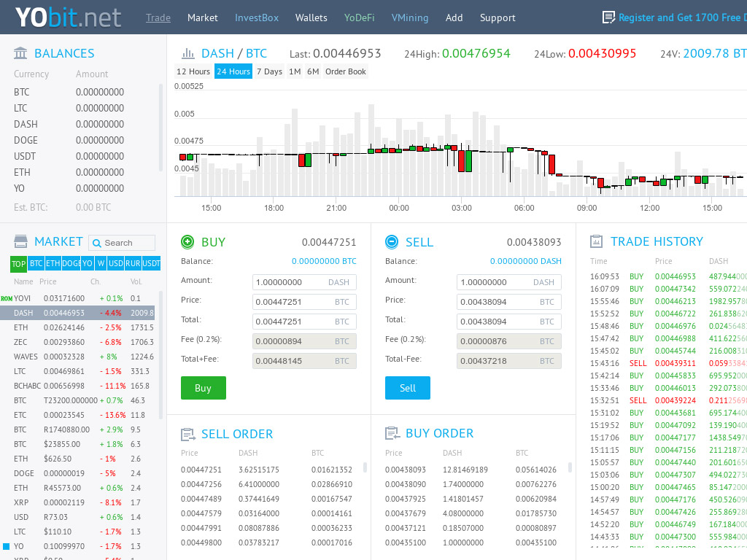This screenshot has height=560, width=747.
Task: Switch chart to 7 Days
Action: [269, 71]
